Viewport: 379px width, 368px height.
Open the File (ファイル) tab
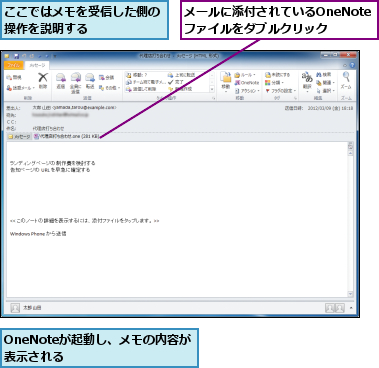point(14,65)
